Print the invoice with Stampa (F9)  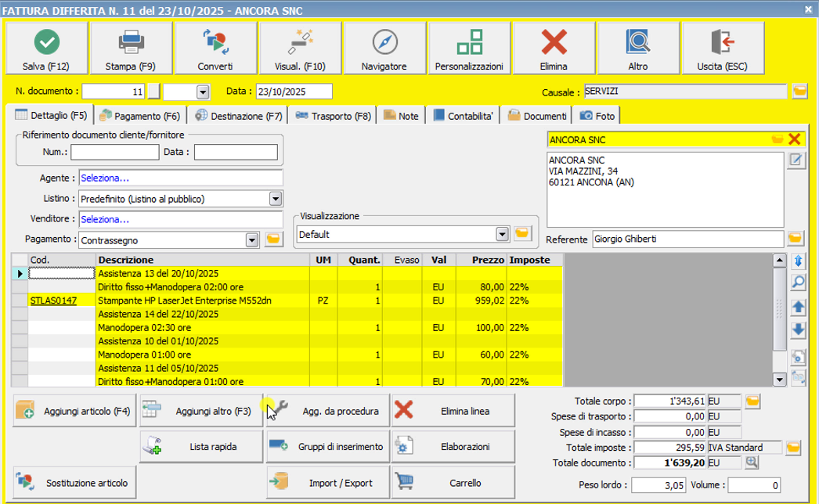point(130,49)
